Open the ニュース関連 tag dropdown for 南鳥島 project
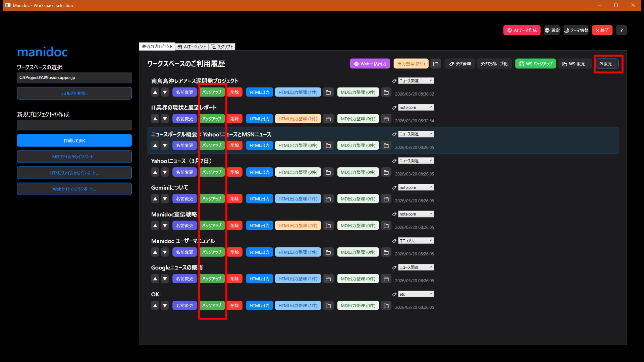 [416, 80]
